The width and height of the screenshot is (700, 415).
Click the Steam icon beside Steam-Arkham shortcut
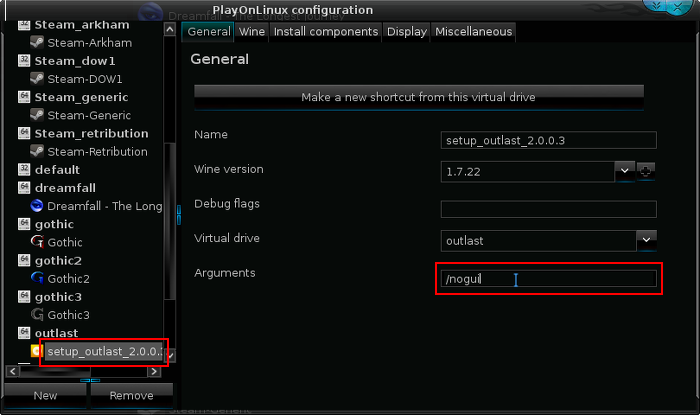37,43
